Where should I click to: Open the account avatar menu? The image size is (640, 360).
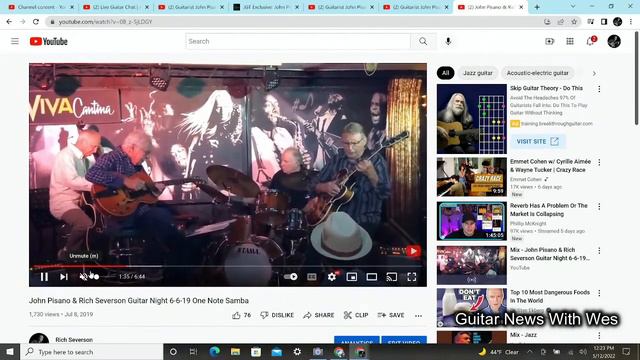tap(614, 41)
